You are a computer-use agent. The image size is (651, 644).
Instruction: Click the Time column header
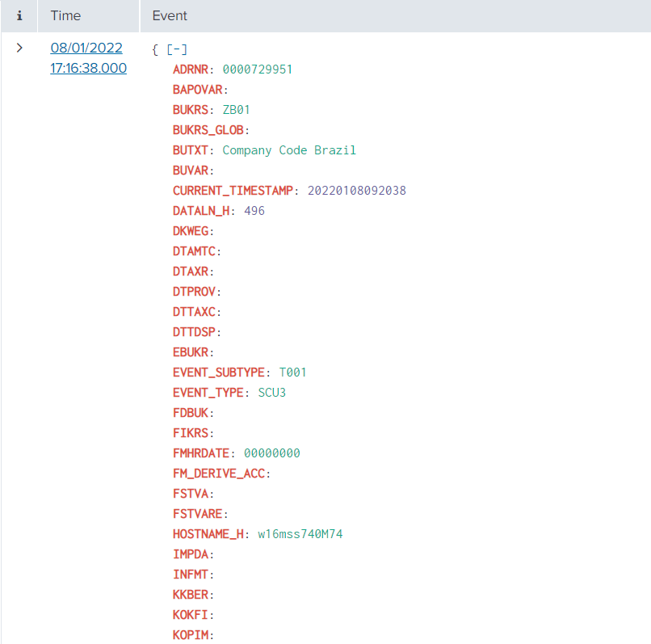(x=65, y=15)
